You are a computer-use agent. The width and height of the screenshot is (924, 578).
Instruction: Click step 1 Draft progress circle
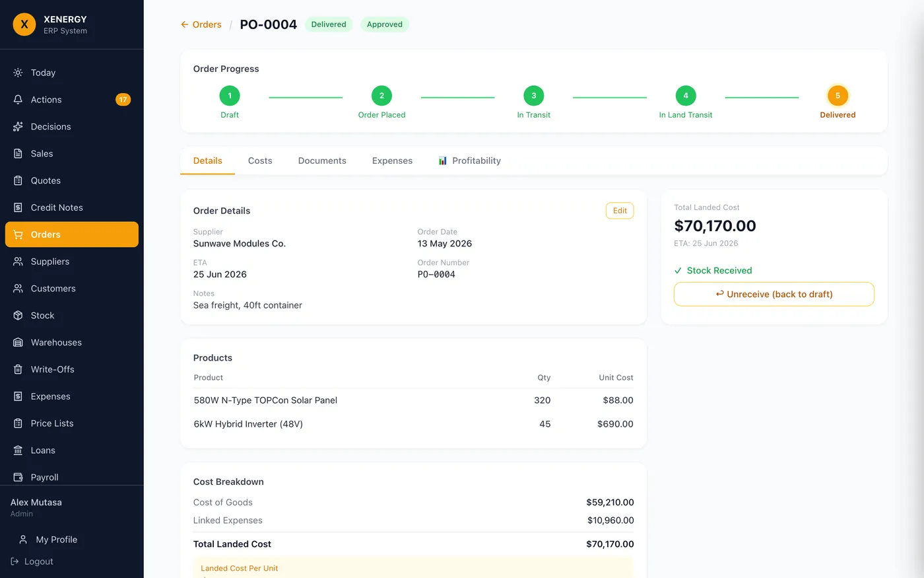230,96
